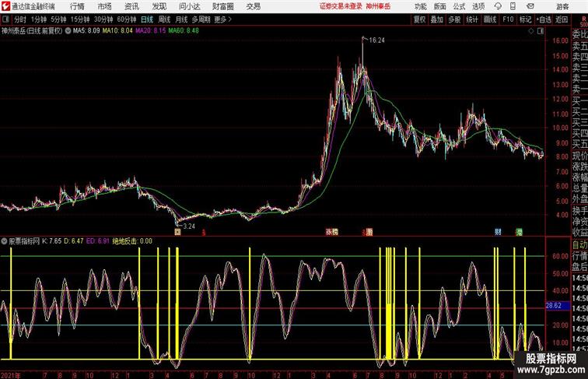588x379 pixels.
Task: Select the 日线 daily period tab
Action: pyautogui.click(x=147, y=19)
